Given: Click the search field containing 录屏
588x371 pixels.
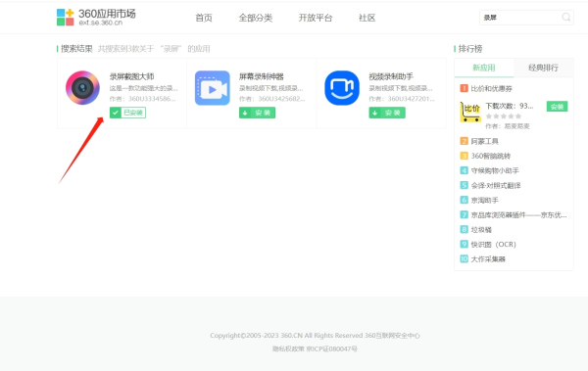Looking at the screenshot, I should tap(526, 18).
